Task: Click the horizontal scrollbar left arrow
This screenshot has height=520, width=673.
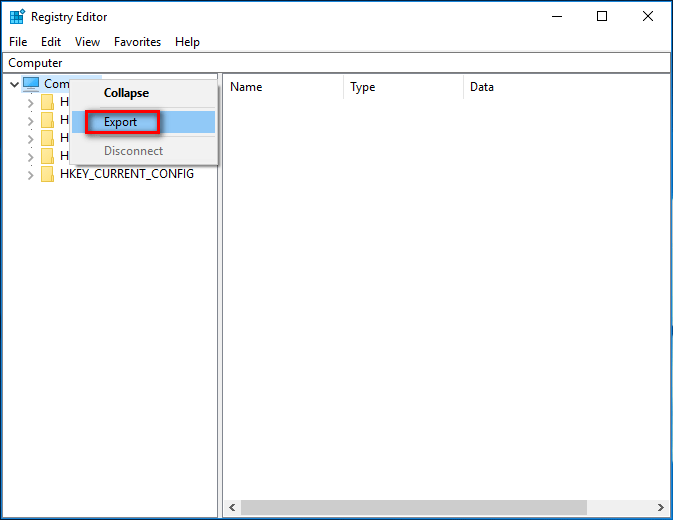Action: 232,508
